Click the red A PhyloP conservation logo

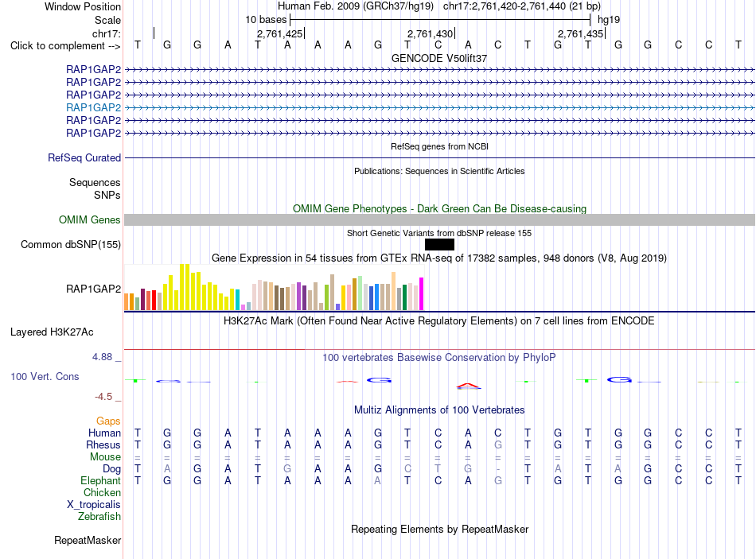[x=468, y=386]
